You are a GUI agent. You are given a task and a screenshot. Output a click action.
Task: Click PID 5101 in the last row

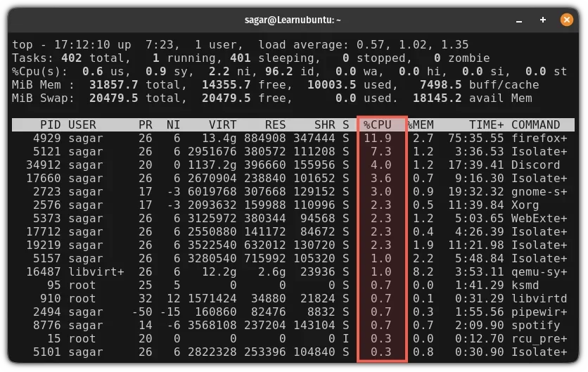pos(47,352)
